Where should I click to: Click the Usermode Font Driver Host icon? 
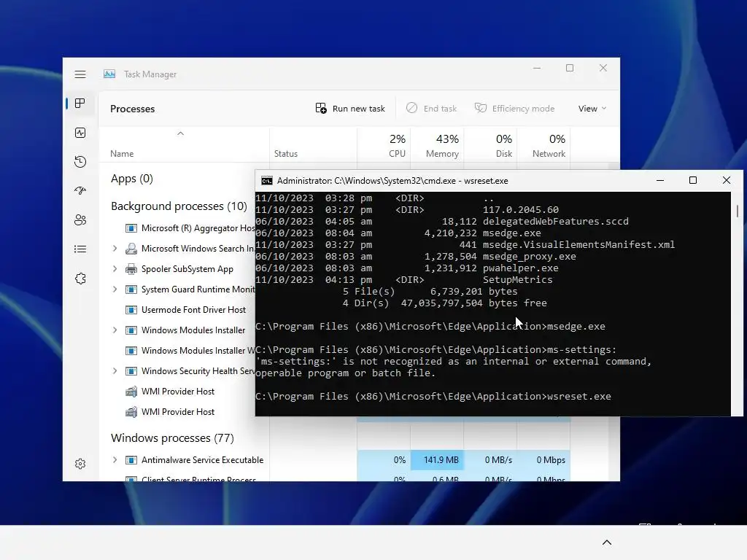(x=131, y=310)
